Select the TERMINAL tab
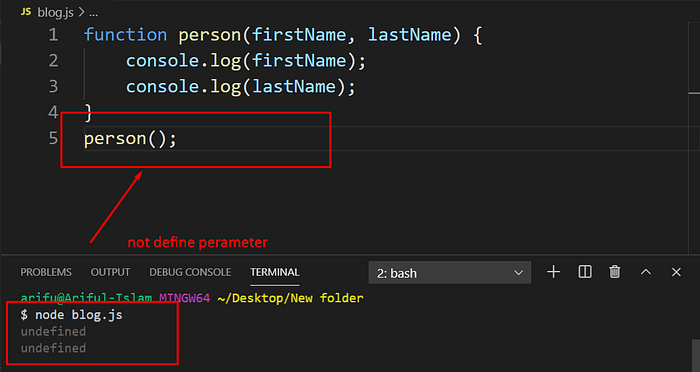Viewport: 700px width, 372px height. click(275, 272)
